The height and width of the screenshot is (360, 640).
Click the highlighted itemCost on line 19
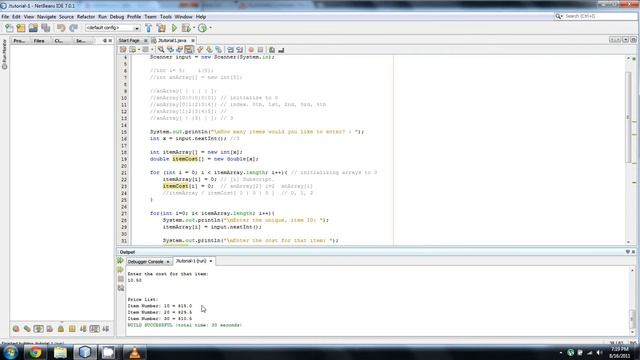[185, 159]
